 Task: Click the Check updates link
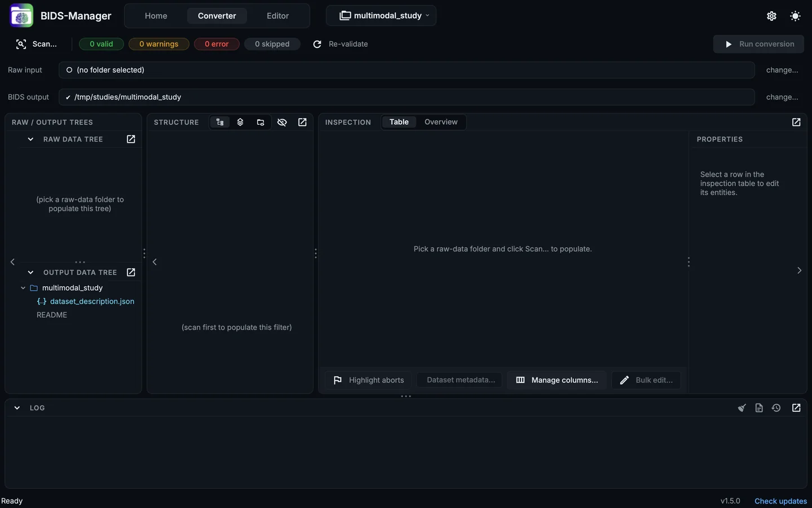coord(781,501)
